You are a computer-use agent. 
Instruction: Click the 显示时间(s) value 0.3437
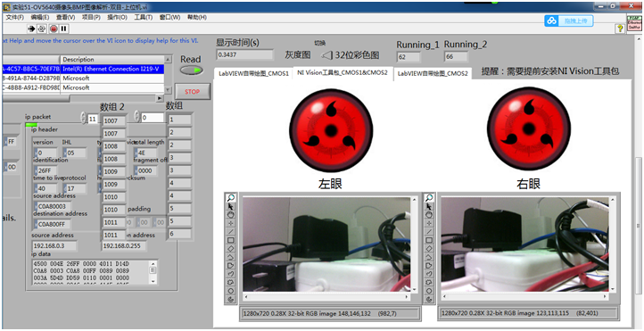tap(244, 54)
